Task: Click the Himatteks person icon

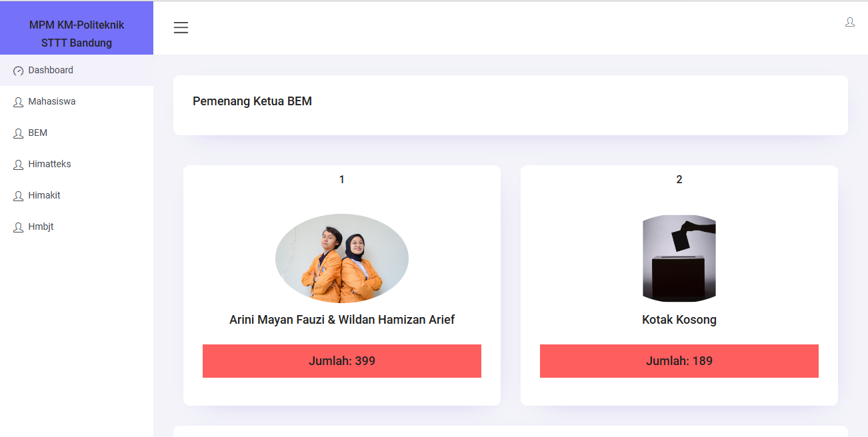Action: tap(19, 165)
